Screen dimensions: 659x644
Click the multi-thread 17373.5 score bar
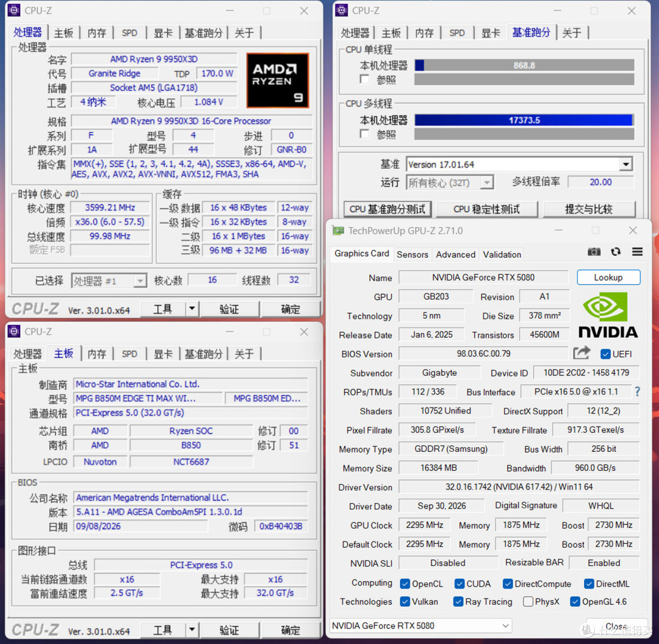click(x=524, y=120)
